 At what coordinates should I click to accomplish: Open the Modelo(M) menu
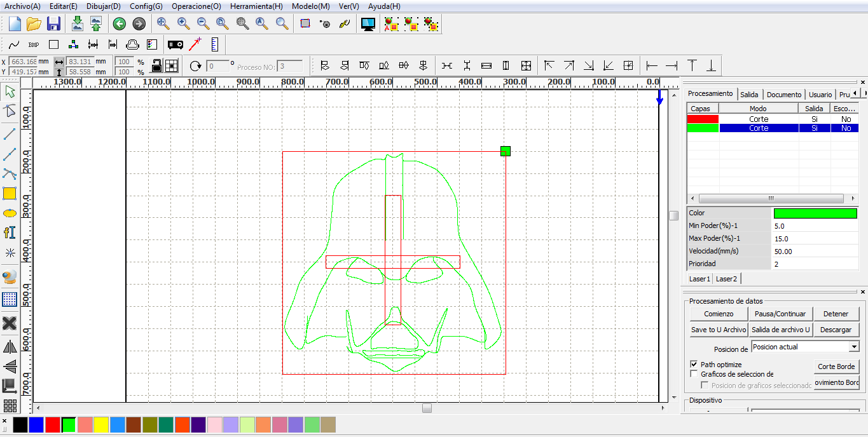[310, 6]
